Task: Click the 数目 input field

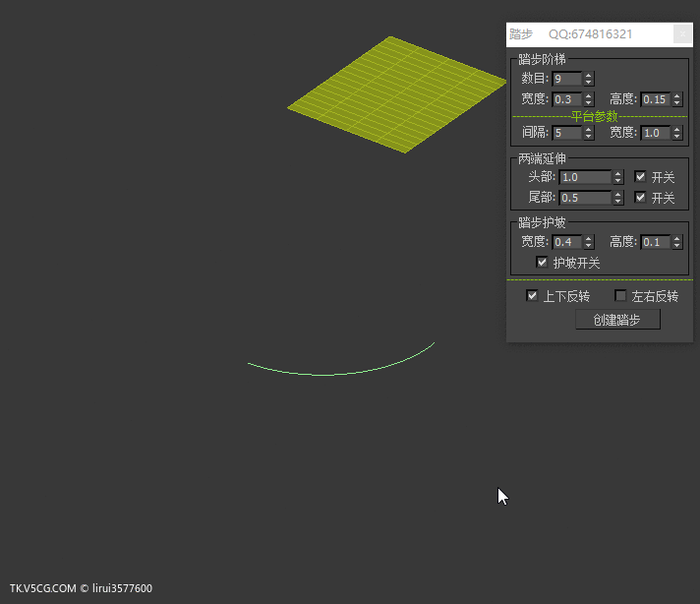Action: click(x=567, y=79)
